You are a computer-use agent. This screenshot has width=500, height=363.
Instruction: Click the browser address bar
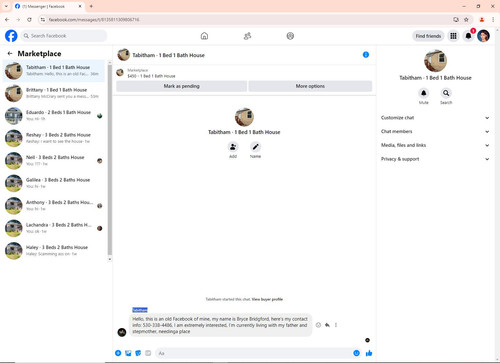point(248,20)
